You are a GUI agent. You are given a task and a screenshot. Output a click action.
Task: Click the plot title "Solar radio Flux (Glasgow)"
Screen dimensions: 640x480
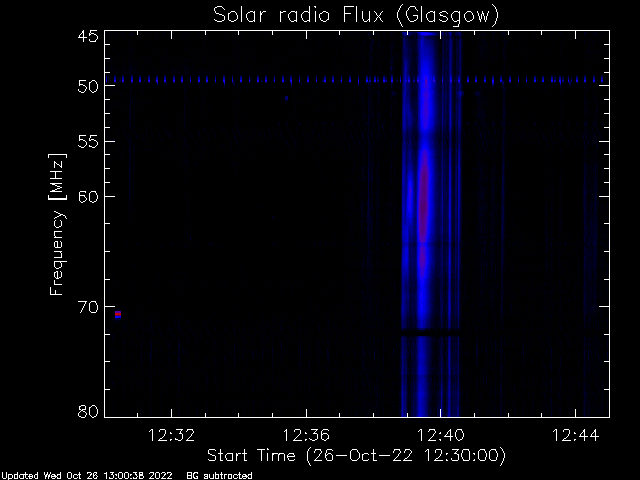[x=356, y=16]
